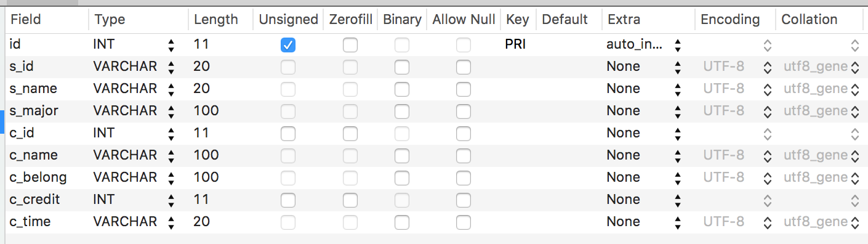The height and width of the screenshot is (244, 868).
Task: Open type stepper for id field
Action: tap(171, 44)
